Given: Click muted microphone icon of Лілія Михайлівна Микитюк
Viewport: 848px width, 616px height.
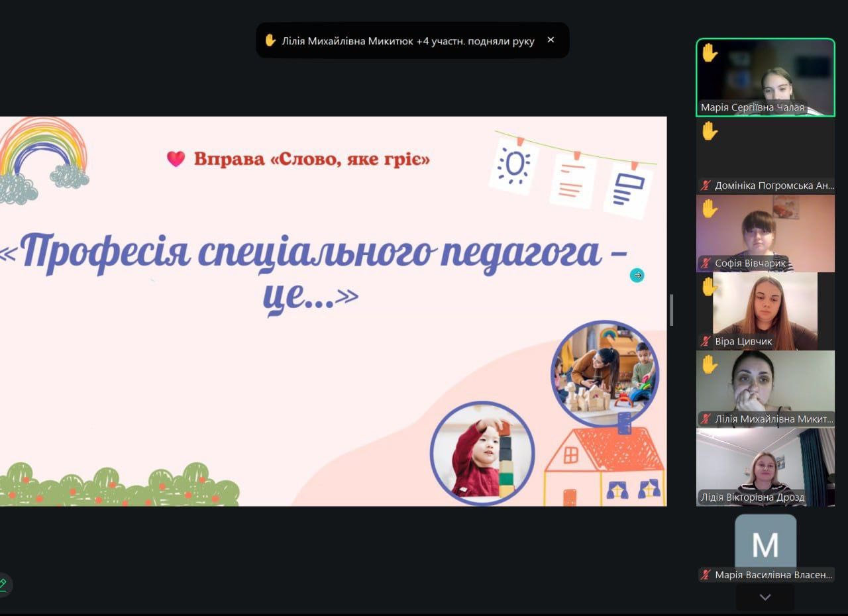Looking at the screenshot, I should [x=706, y=419].
